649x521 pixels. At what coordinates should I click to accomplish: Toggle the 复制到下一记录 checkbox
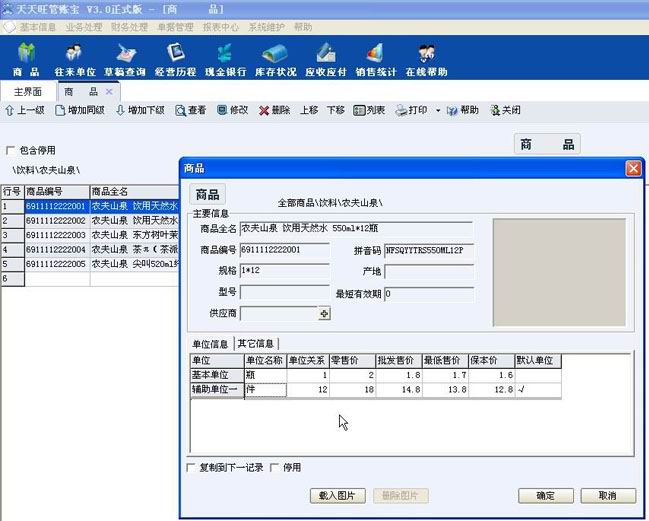pos(191,468)
